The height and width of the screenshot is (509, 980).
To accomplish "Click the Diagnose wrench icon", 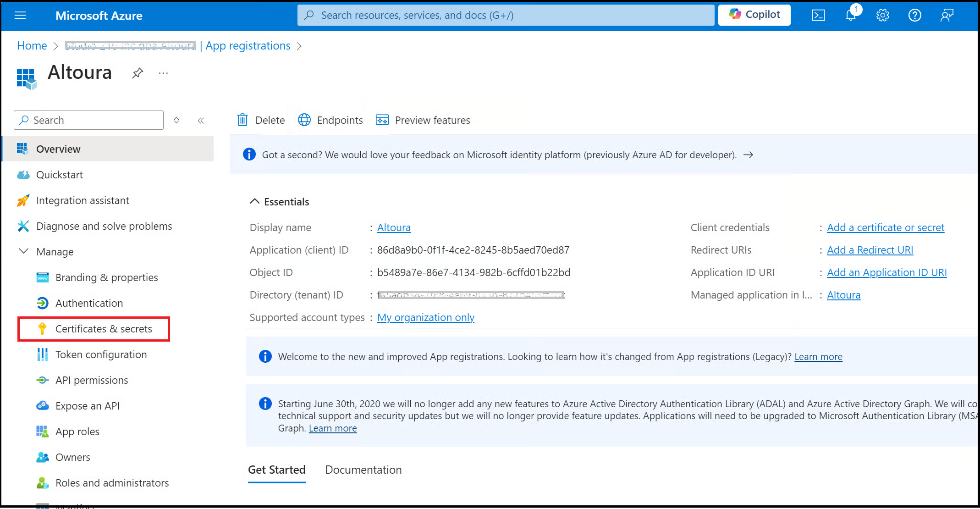I will coord(23,226).
